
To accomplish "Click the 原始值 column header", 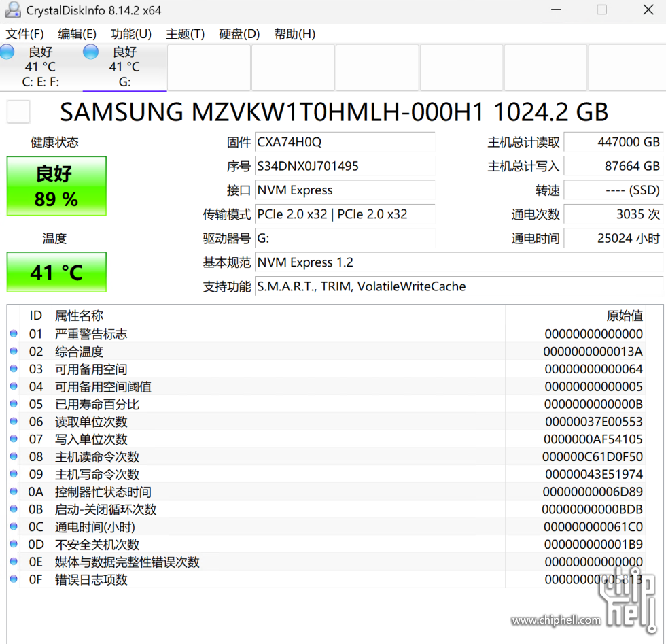I will point(576,316).
